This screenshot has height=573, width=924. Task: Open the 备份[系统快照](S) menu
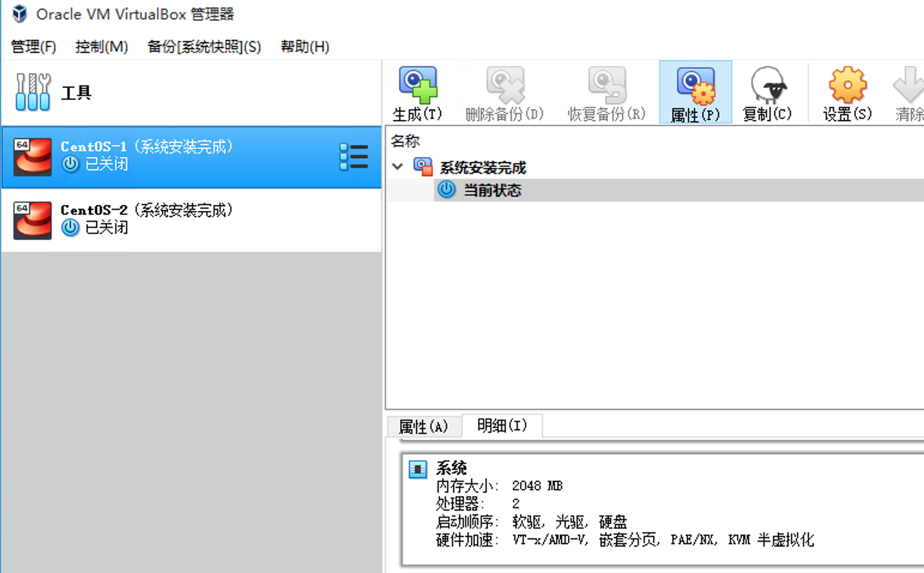click(204, 47)
